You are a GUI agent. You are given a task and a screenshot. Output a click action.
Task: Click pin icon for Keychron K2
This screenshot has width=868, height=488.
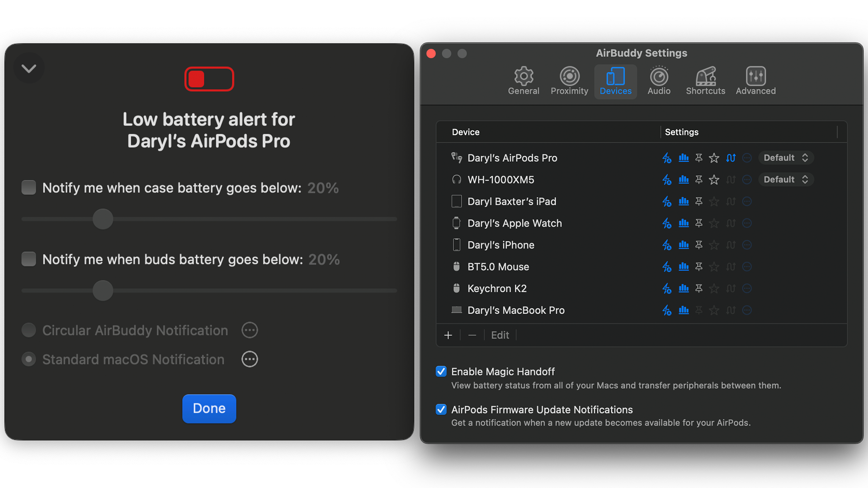[x=699, y=288]
